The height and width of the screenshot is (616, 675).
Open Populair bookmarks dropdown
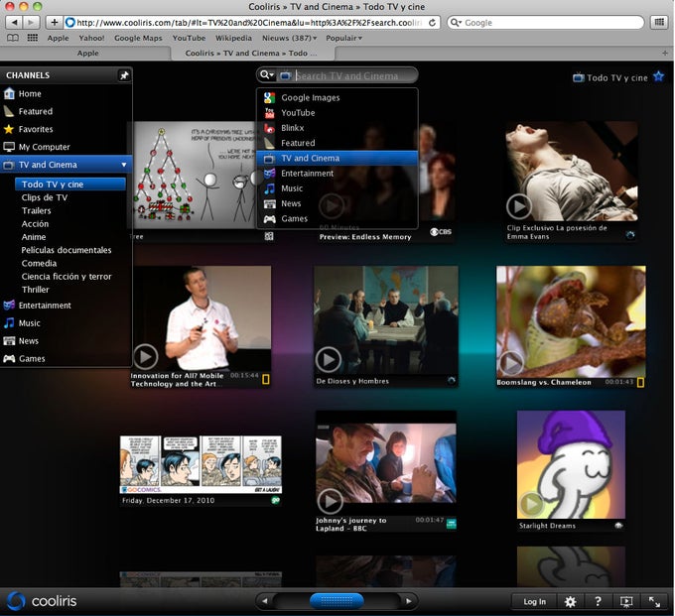point(343,38)
